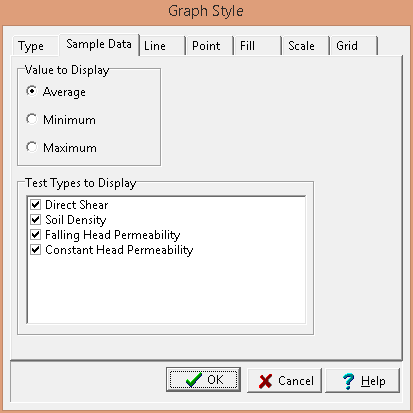Select the Sample Data tab
This screenshot has width=413, height=413.
pyautogui.click(x=99, y=44)
